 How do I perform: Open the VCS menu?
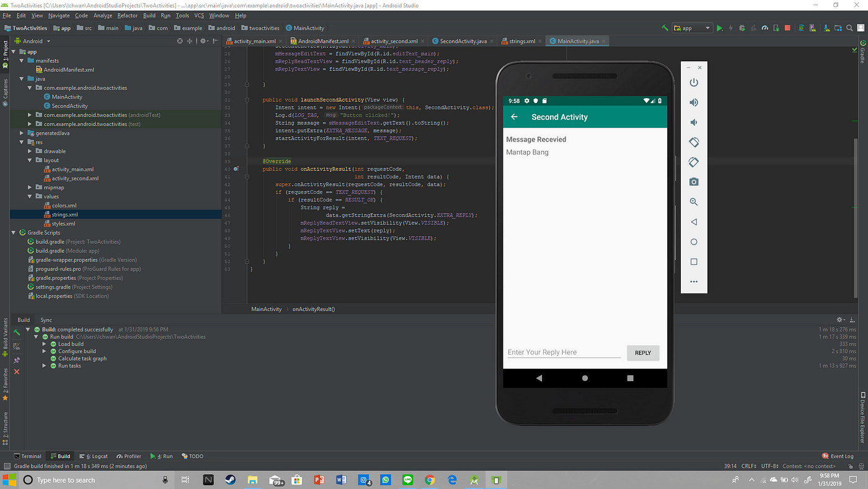click(x=199, y=16)
